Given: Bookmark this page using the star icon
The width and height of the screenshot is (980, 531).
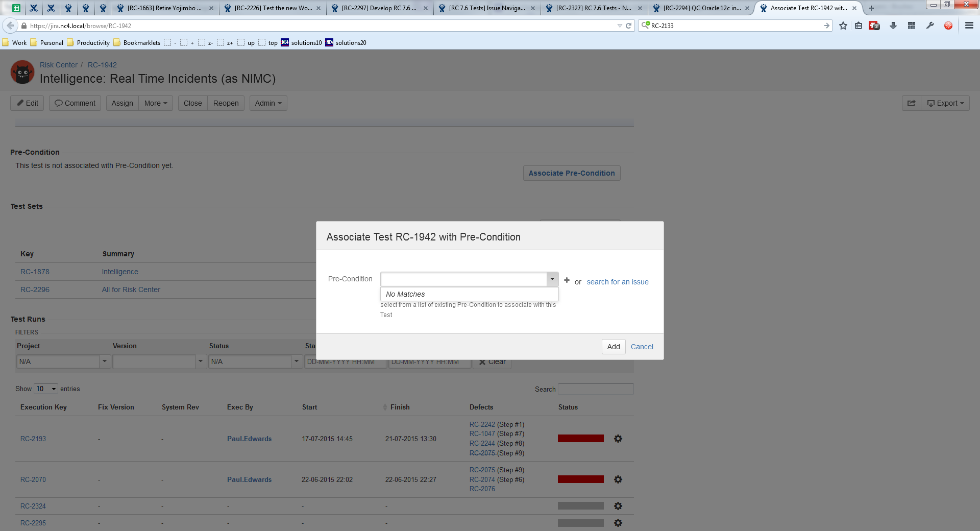Looking at the screenshot, I should [x=843, y=26].
